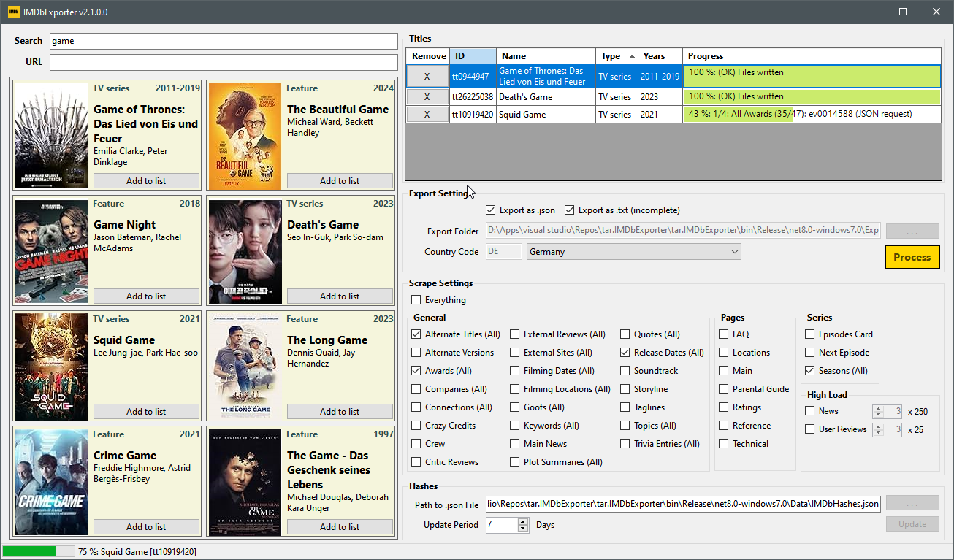Viewport: 954px width, 560px height.
Task: Enable User Reviews checkbox
Action: click(x=809, y=429)
